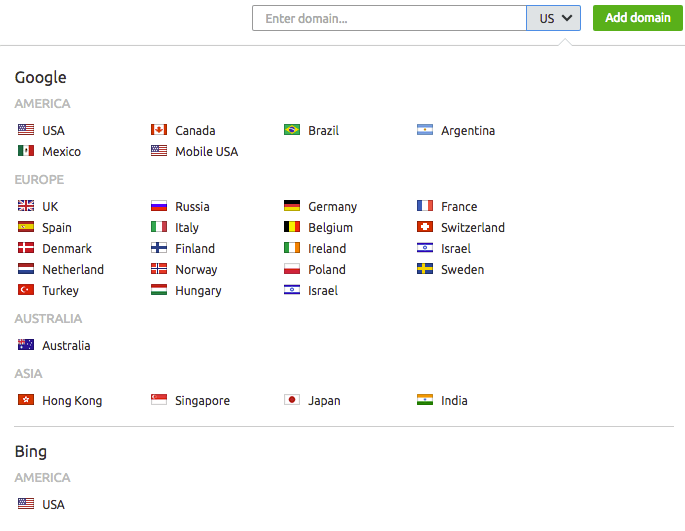Screen dimensions: 685x531
Task: Click the Poland flag icon
Action: 292,269
